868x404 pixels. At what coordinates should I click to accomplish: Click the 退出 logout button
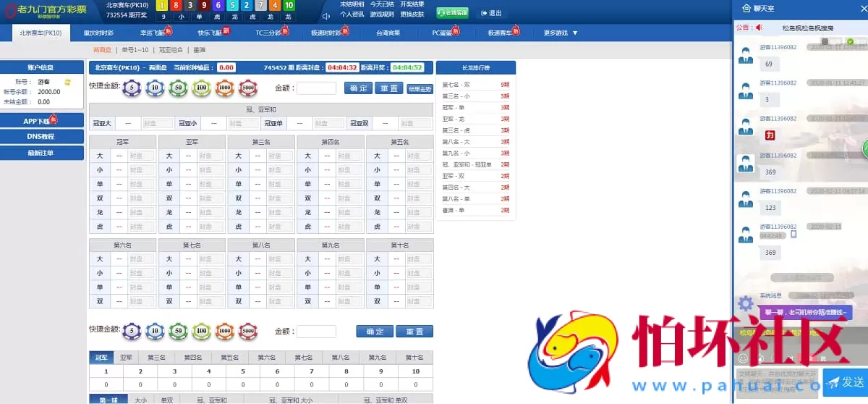[x=491, y=13]
